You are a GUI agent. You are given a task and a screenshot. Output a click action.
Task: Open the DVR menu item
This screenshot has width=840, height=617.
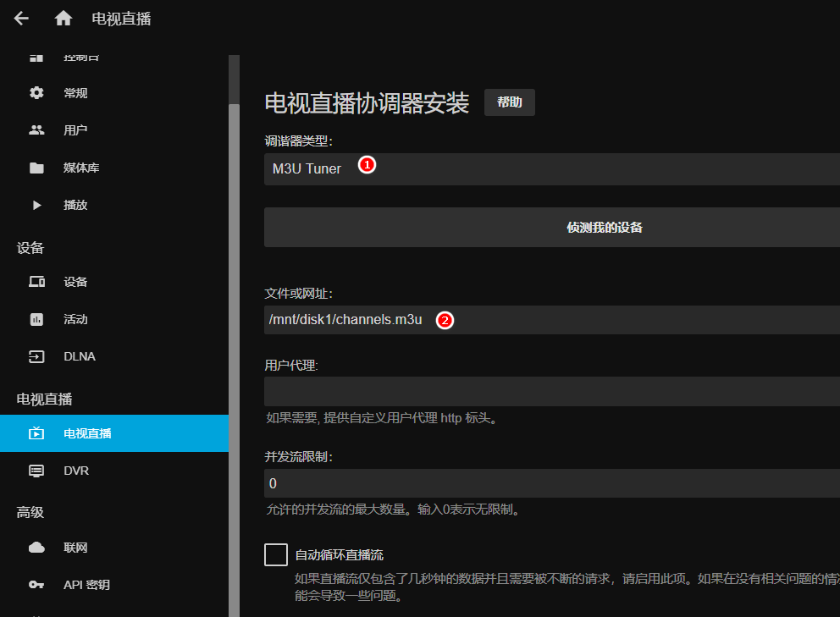click(x=76, y=471)
